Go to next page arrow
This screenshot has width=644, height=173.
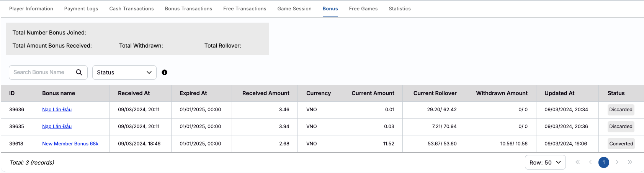pos(617,162)
